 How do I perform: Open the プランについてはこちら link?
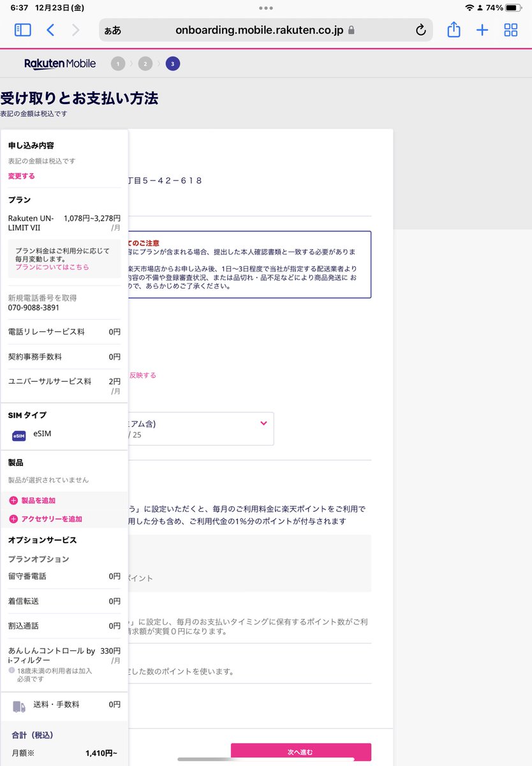pos(52,267)
